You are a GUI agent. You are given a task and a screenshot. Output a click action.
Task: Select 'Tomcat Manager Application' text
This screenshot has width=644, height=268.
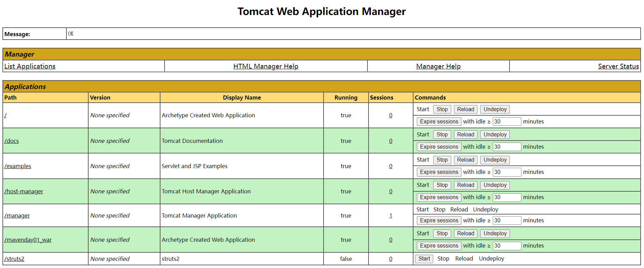199,215
